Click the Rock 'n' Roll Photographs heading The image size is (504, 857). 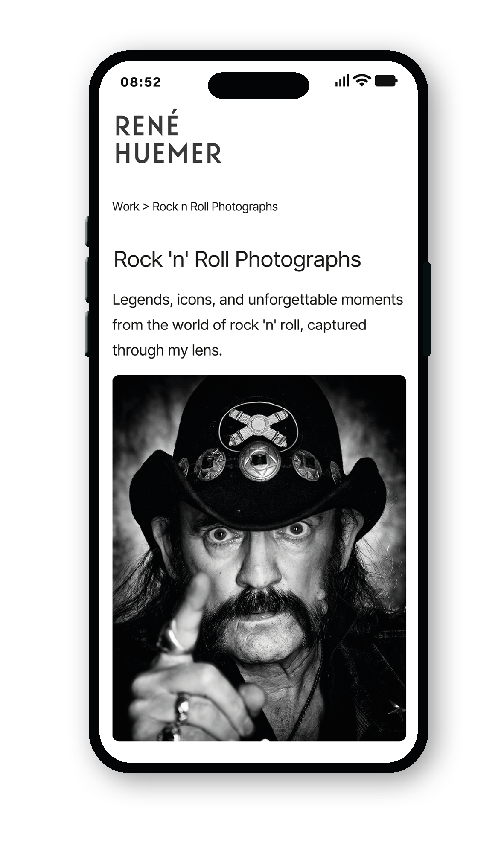(x=237, y=259)
